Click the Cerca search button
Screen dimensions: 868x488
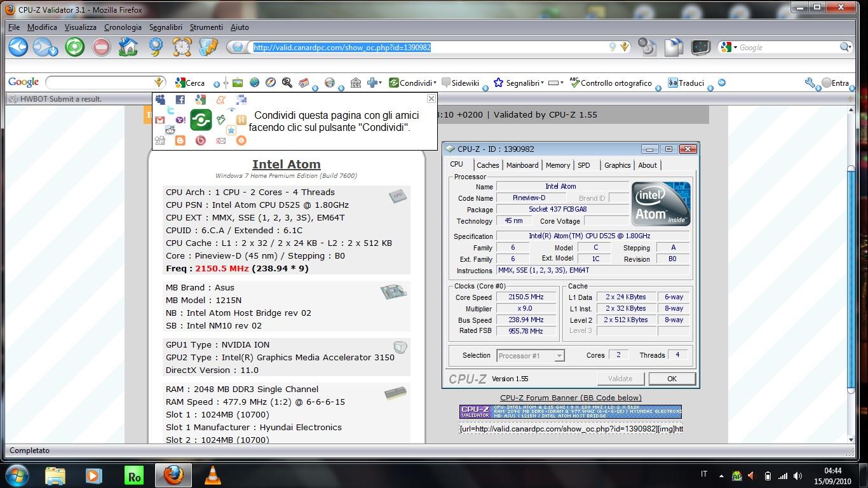click(190, 83)
